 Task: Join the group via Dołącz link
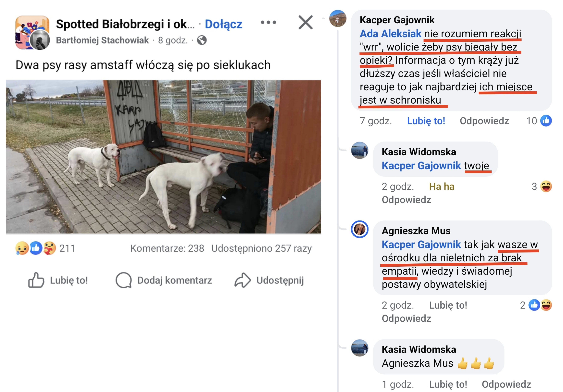[x=223, y=24]
